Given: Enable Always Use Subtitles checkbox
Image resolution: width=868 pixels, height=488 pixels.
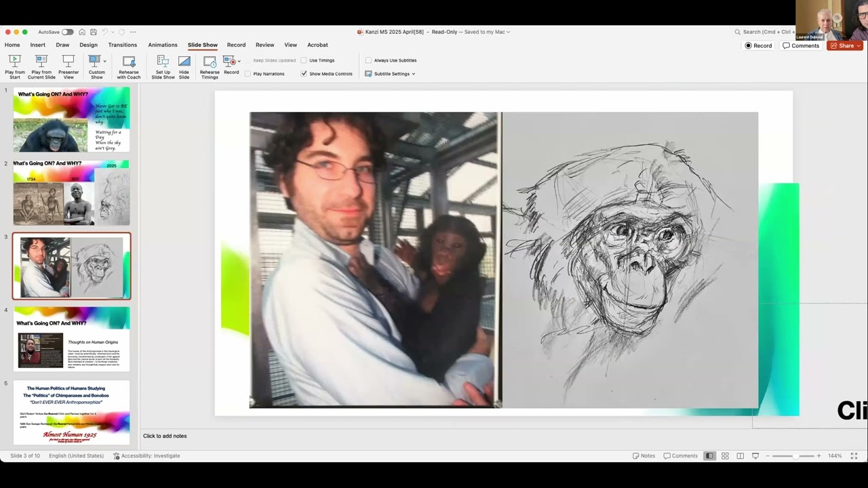Looking at the screenshot, I should pos(368,60).
